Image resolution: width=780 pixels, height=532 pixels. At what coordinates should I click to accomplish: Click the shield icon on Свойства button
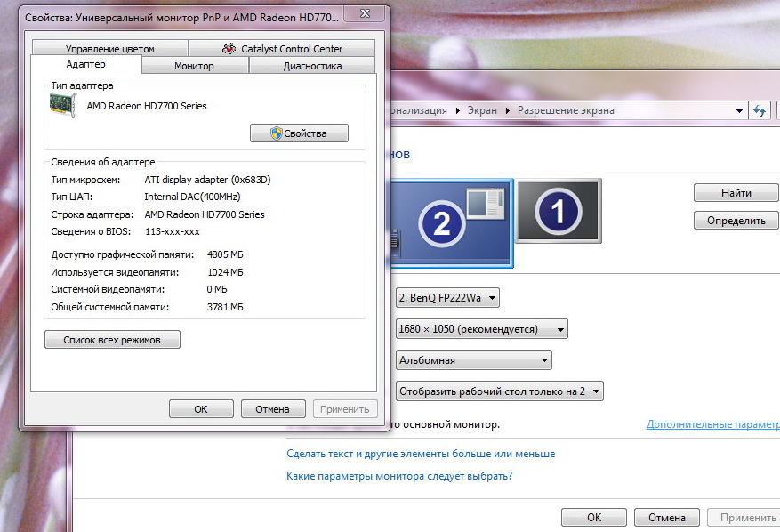coord(277,133)
